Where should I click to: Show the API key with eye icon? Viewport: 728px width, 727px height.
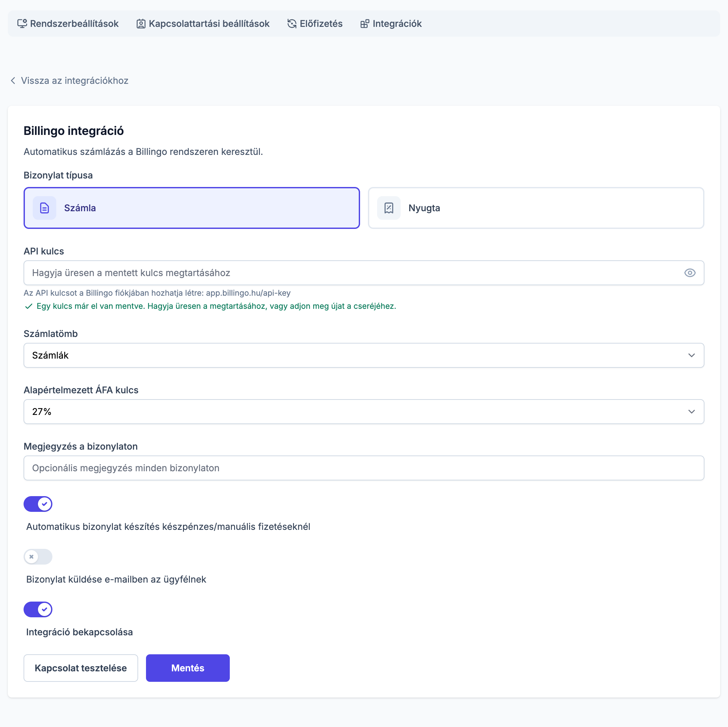pos(690,273)
